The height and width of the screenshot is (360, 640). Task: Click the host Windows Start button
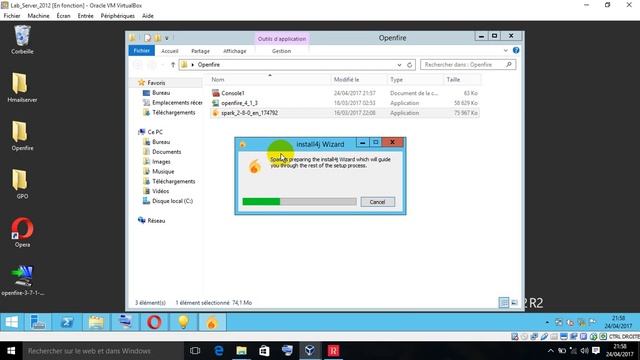[11, 351]
